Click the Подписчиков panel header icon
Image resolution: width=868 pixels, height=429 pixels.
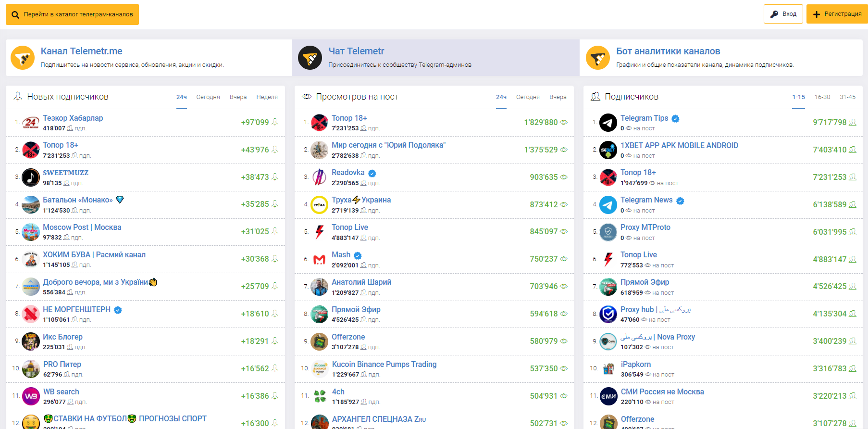pyautogui.click(x=595, y=97)
